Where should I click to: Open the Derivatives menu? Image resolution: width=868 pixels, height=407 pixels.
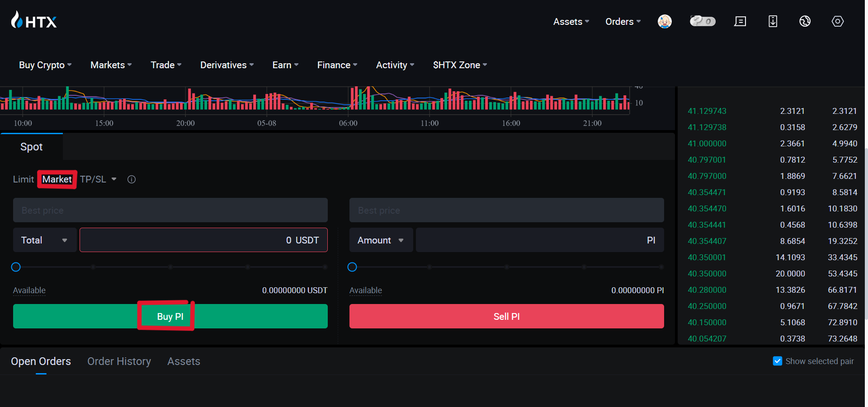227,65
